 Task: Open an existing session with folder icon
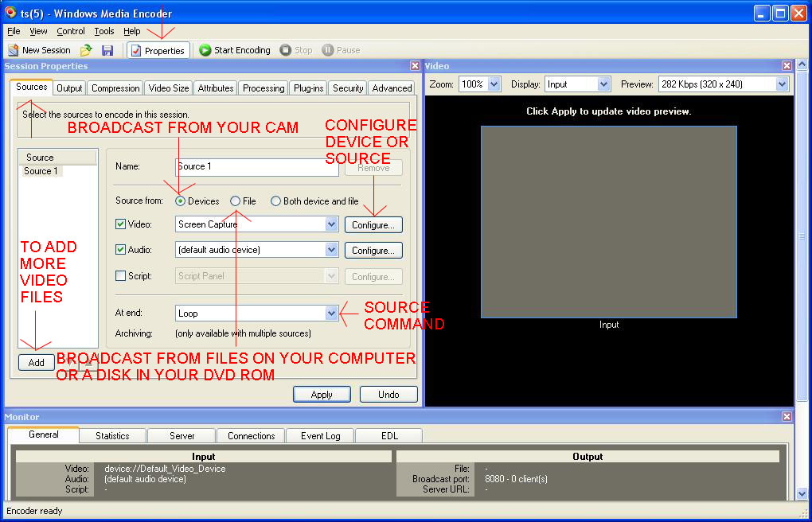tap(86, 50)
